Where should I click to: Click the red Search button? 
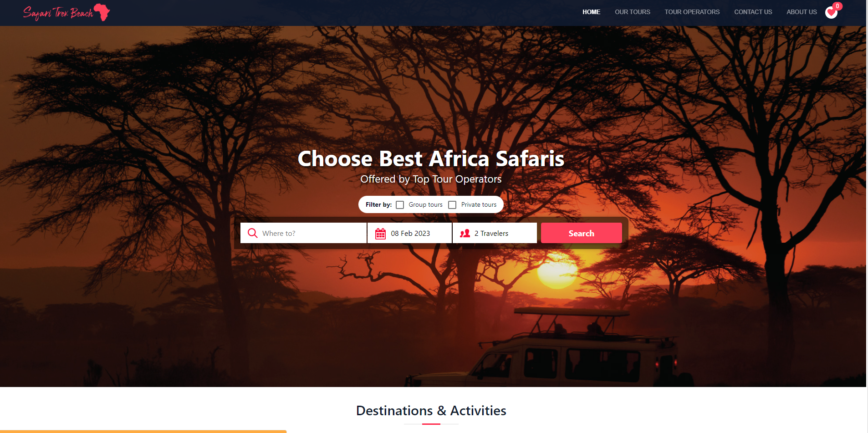pyautogui.click(x=581, y=233)
